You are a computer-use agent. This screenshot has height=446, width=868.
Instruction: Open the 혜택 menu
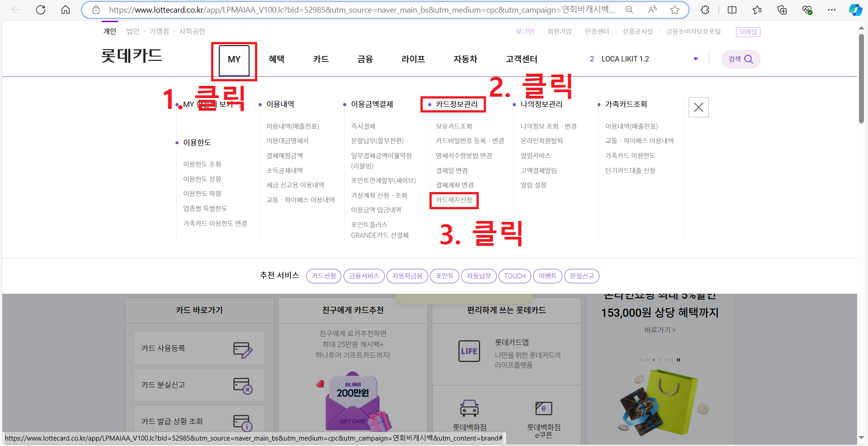(276, 59)
